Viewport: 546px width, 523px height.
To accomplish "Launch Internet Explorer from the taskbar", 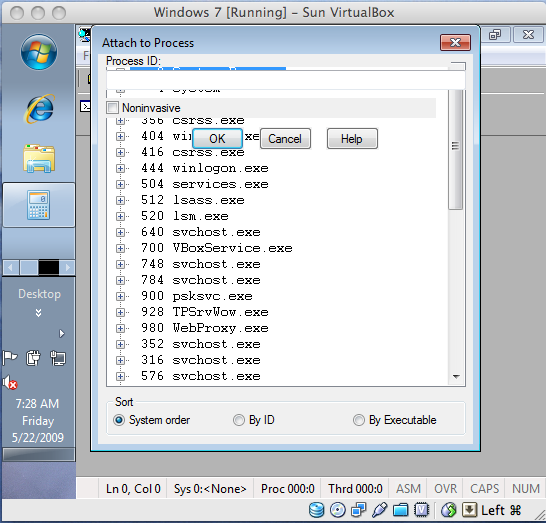I will (39, 109).
